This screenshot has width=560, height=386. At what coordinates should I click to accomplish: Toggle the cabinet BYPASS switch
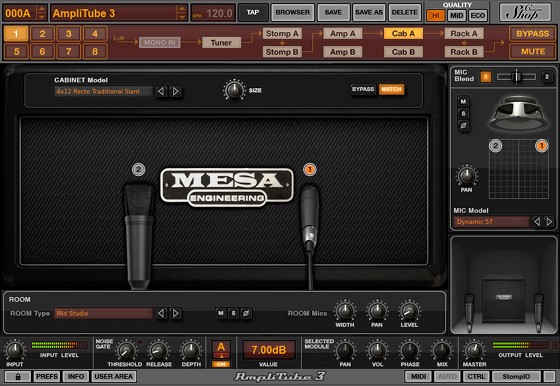[363, 89]
